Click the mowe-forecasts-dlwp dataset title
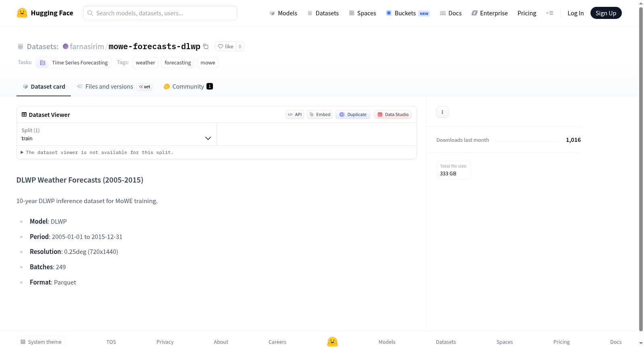The image size is (644, 347). (x=155, y=46)
